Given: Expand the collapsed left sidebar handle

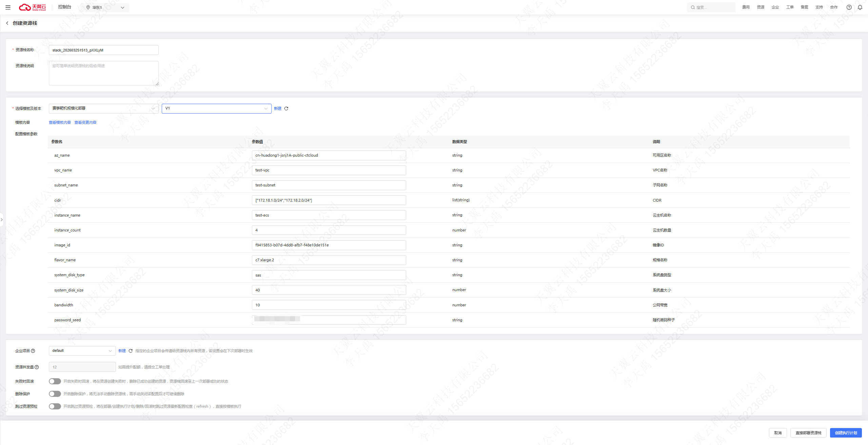Looking at the screenshot, I should pos(2,220).
